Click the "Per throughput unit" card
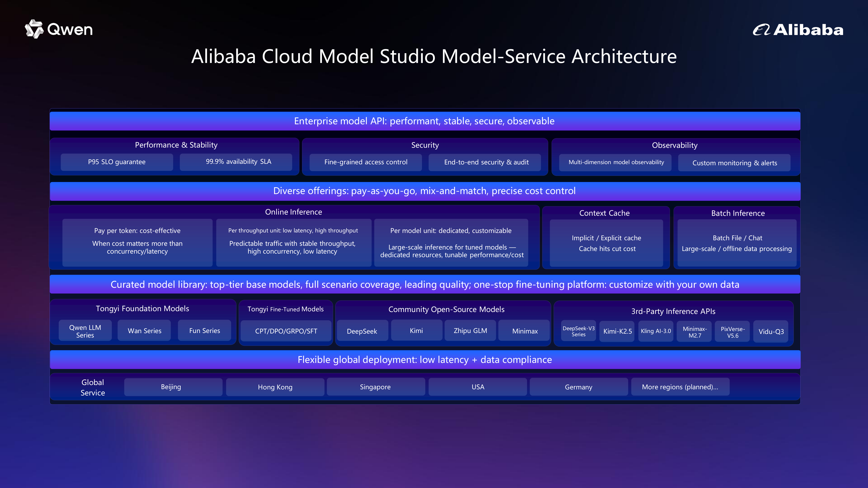This screenshot has height=488, width=868. (294, 243)
